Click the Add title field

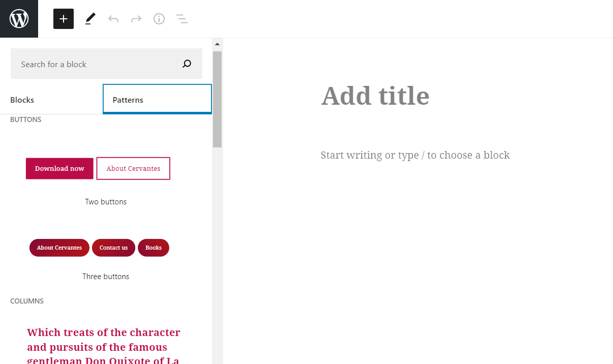click(x=375, y=96)
